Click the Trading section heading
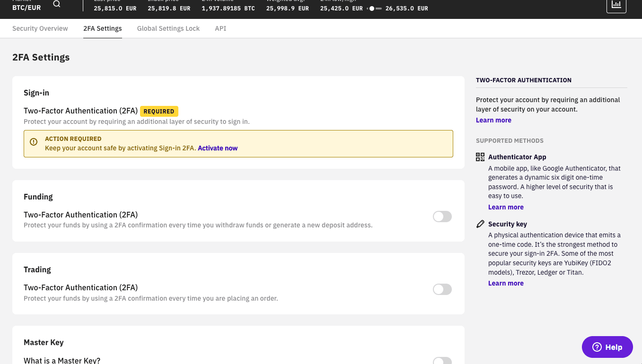The image size is (642, 364). 37,269
